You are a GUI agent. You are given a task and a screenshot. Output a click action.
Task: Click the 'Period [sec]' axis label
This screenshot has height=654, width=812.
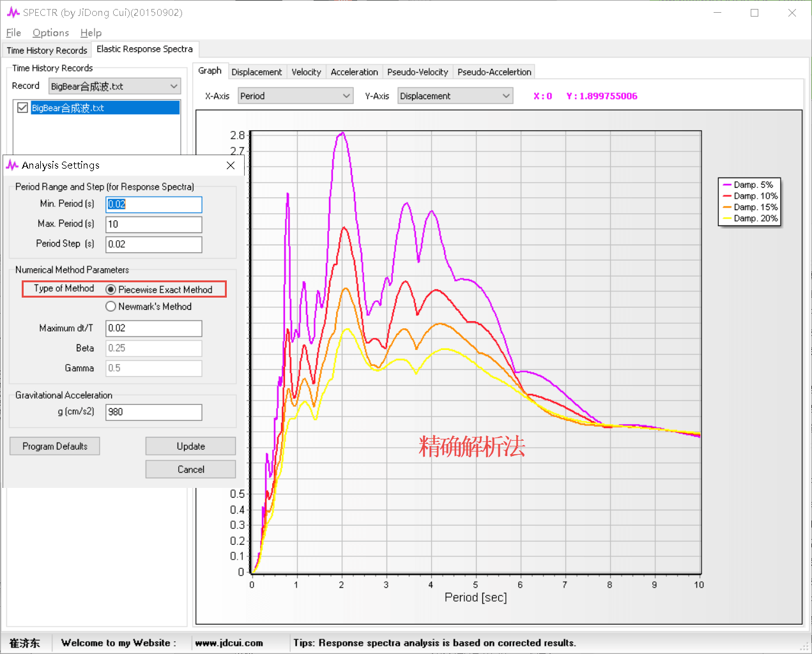(x=476, y=598)
